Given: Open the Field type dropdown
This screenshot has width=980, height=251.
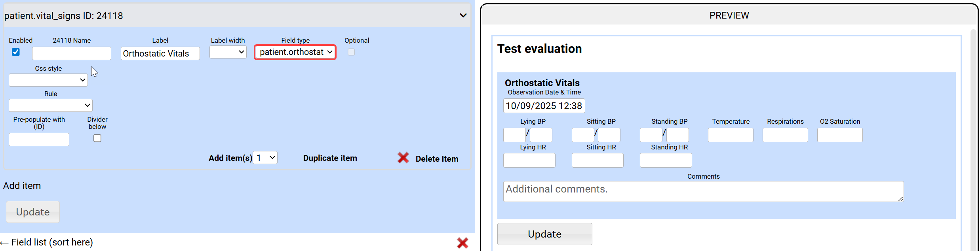Looking at the screenshot, I should pos(295,52).
